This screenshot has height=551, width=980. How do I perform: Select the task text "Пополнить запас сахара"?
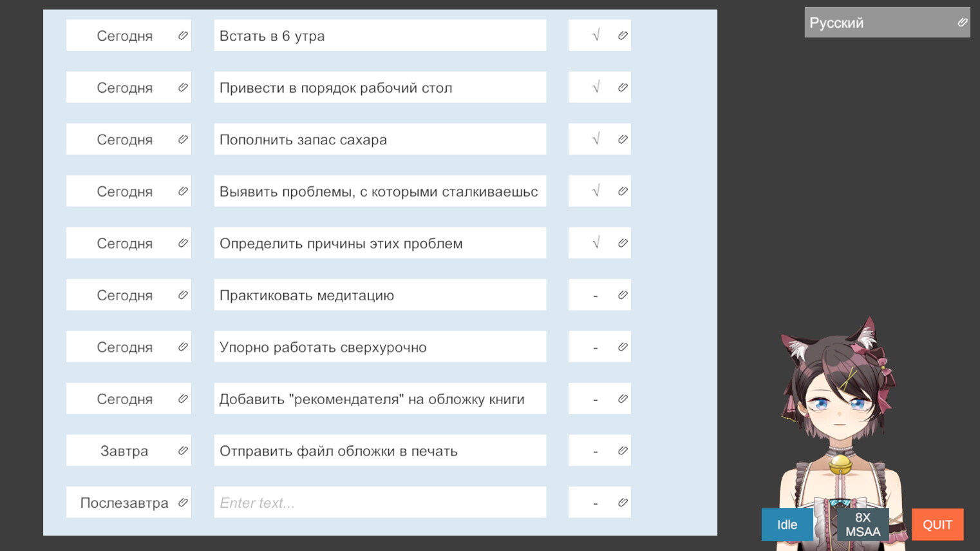coord(380,139)
